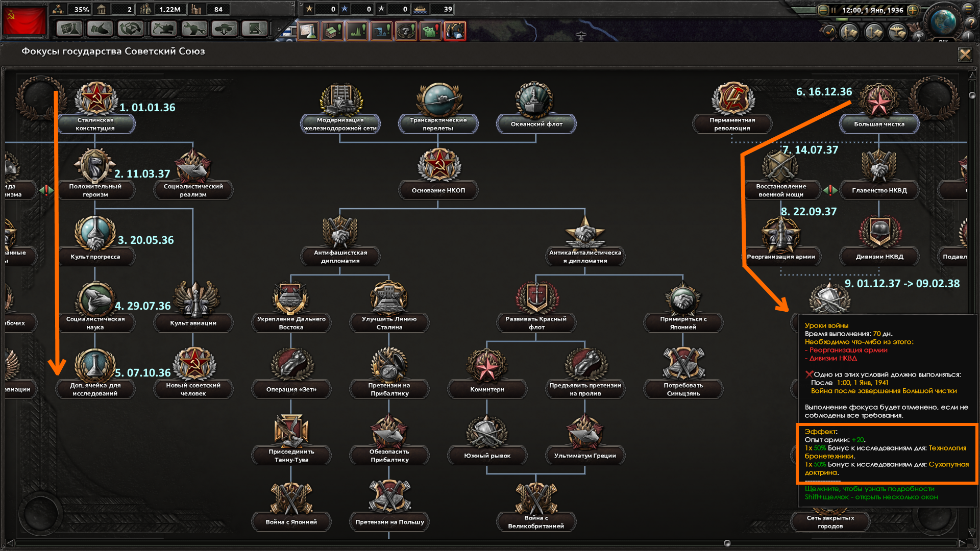Open the question mark help button
The width and height of the screenshot is (980, 551).
tap(971, 22)
